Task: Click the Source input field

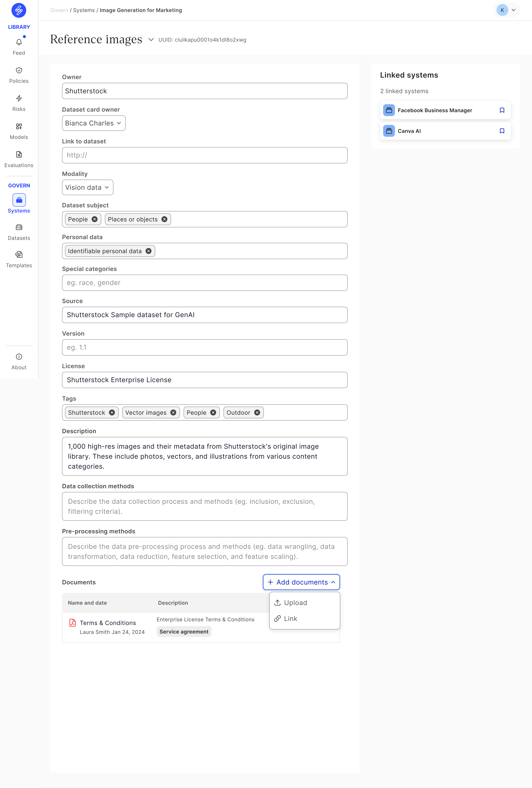Action: (x=205, y=315)
